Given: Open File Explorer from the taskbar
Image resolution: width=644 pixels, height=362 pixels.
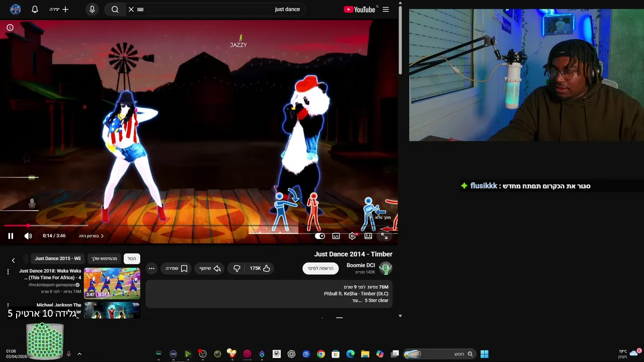Looking at the screenshot, I should [365, 354].
